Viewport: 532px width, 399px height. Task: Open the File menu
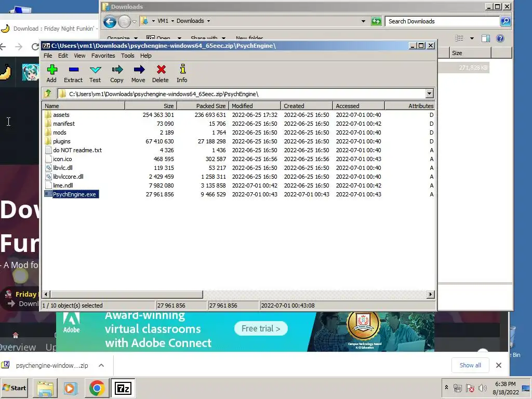[48, 56]
